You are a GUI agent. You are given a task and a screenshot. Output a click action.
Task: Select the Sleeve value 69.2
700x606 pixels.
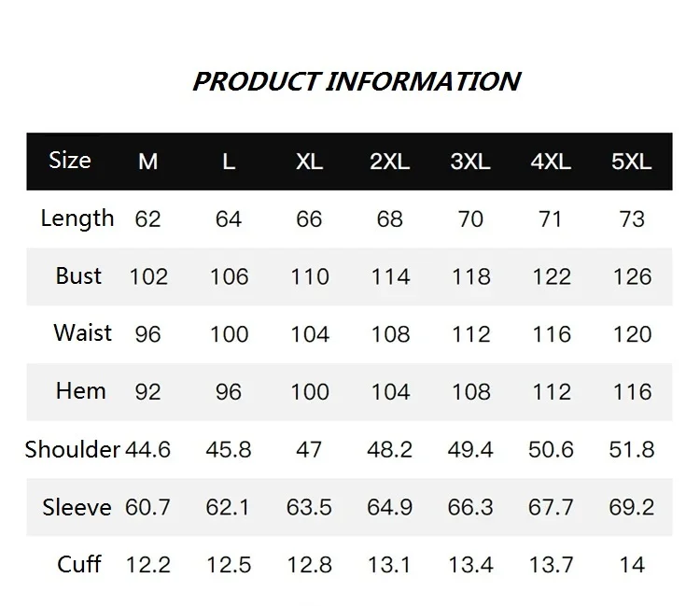click(x=632, y=507)
